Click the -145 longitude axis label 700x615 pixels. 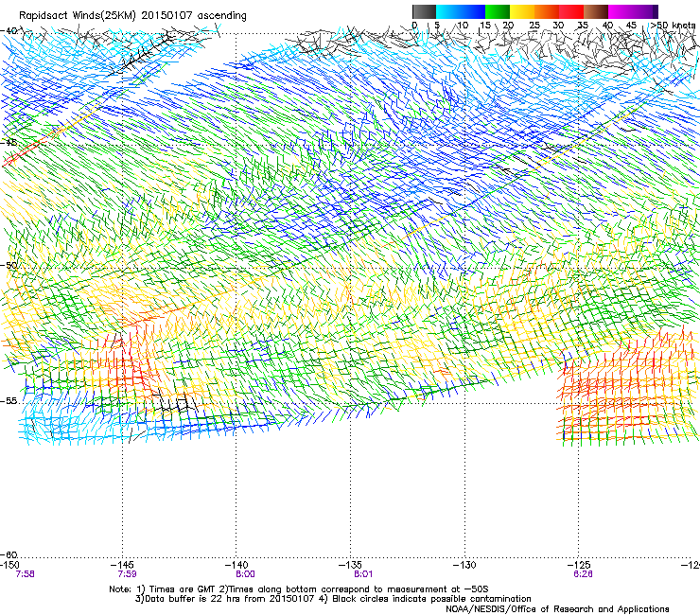pos(122,565)
